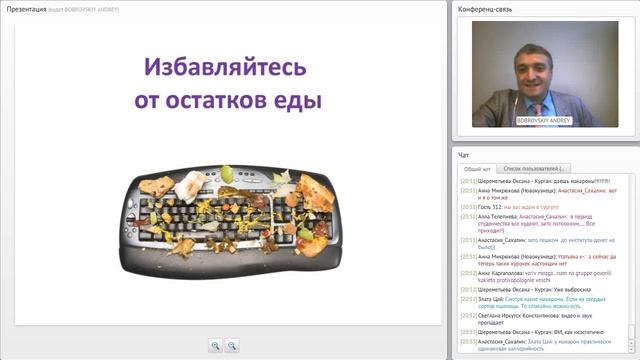Click the BOBROVSKIY ANDREY name label on video
Image resolution: width=640 pixels, height=360 pixels.
coord(543,121)
